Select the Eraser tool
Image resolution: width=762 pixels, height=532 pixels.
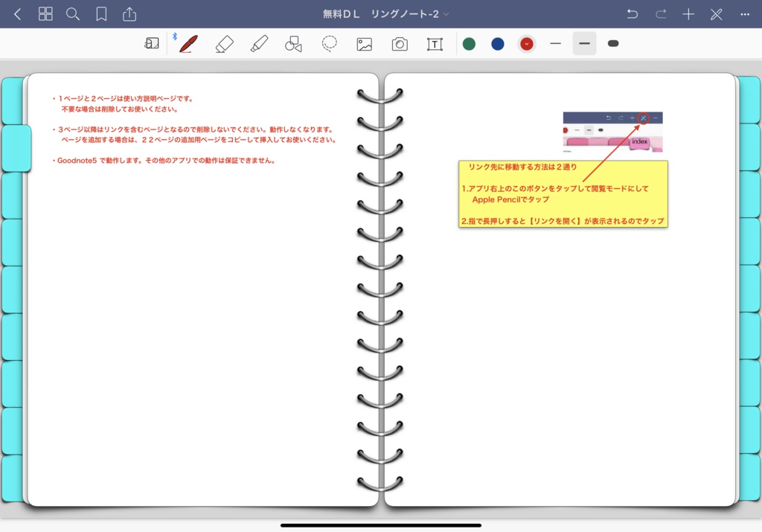(224, 44)
